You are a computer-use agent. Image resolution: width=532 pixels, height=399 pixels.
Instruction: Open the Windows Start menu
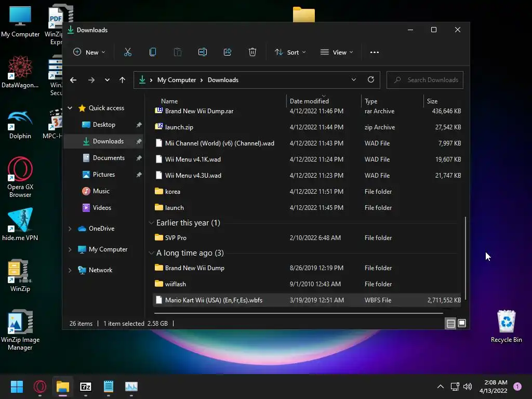pyautogui.click(x=17, y=387)
